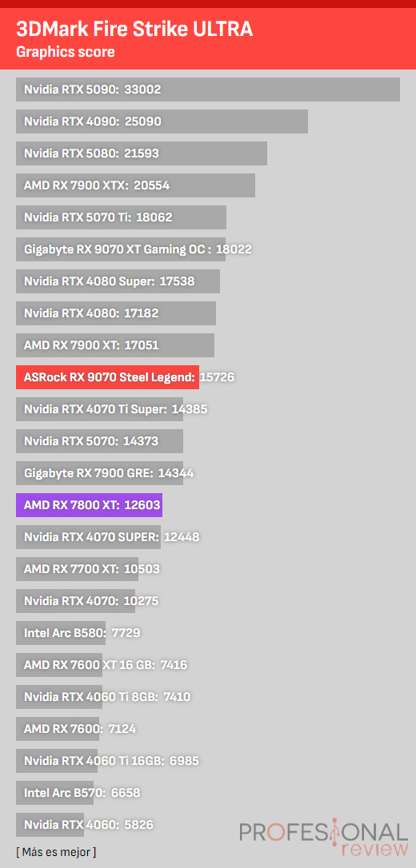Click the Intel Arc B570 bar
The image size is (416, 868).
[x=55, y=793]
